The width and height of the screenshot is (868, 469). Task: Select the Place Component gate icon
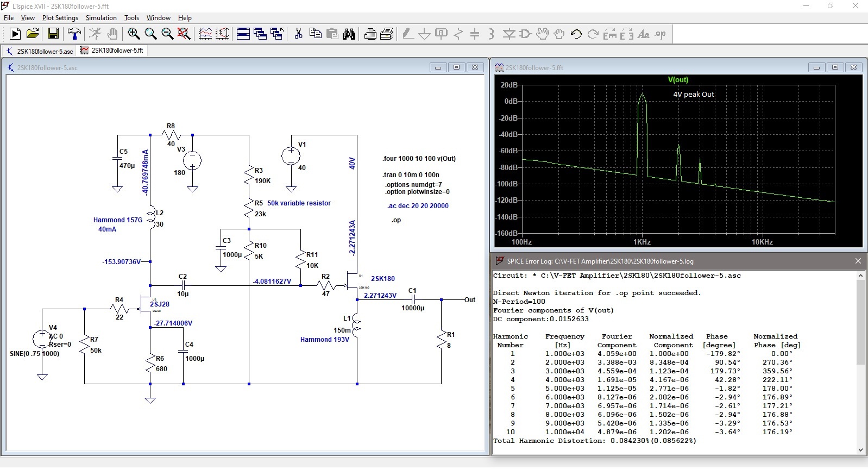click(525, 34)
